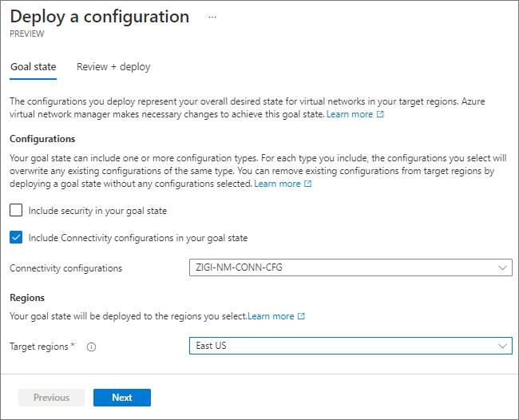The image size is (519, 420).
Task: Click the Include security label text
Action: 97,211
